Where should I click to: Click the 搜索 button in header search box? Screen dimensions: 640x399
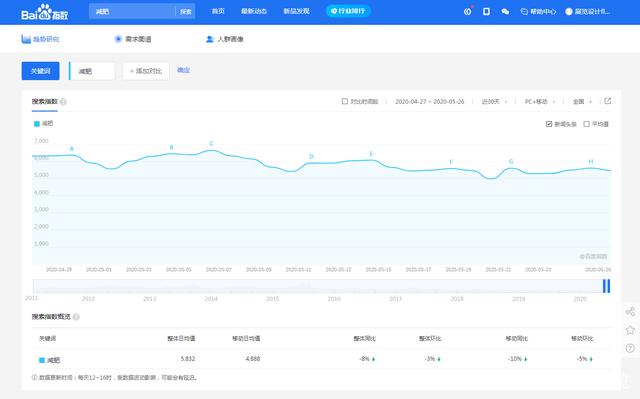pyautogui.click(x=186, y=11)
